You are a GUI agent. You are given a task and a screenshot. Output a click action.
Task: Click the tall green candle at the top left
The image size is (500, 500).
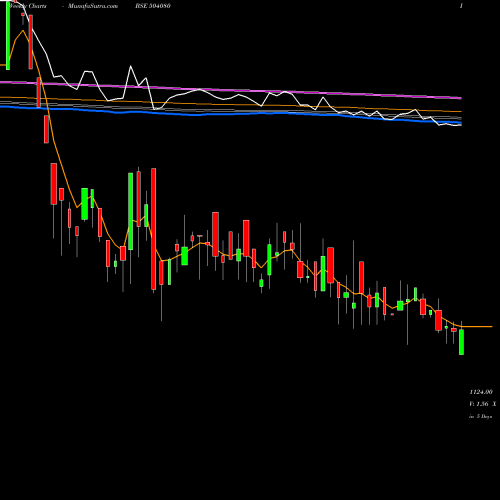(8, 35)
